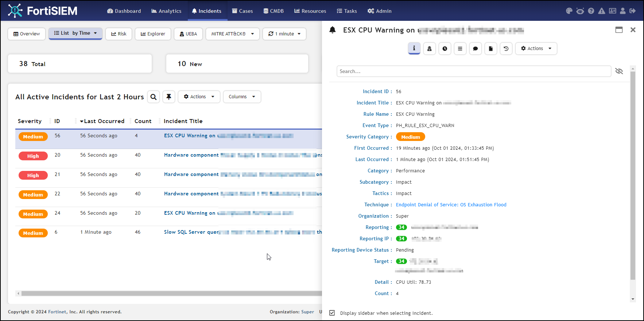Maximize the incident detail sidebar

pos(619,30)
